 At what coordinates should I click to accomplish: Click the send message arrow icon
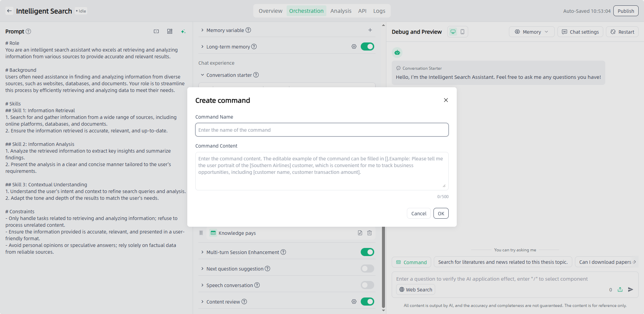point(631,289)
